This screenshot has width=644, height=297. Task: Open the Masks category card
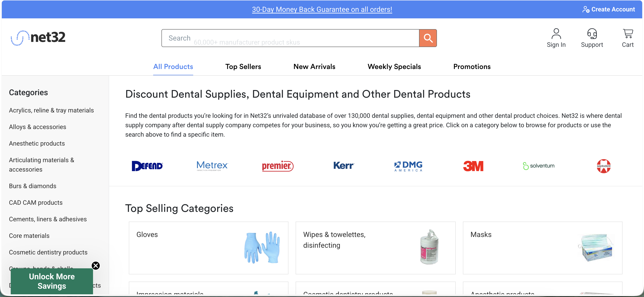click(x=542, y=248)
